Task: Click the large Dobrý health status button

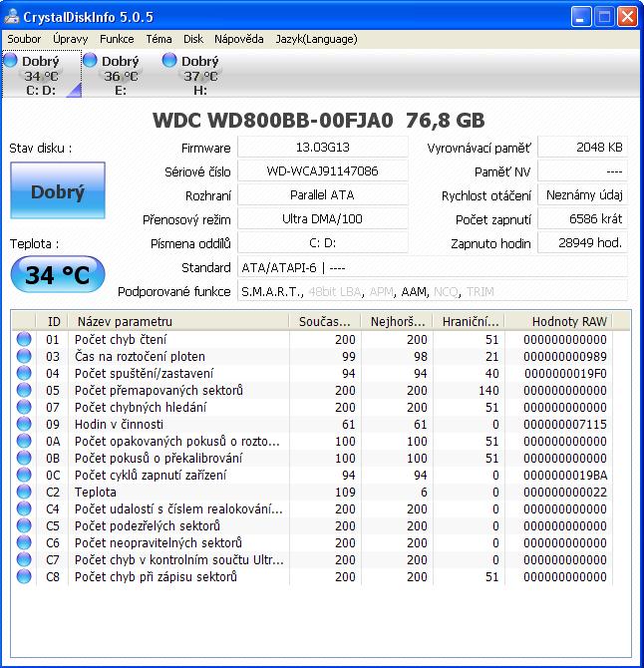Action: [x=58, y=190]
